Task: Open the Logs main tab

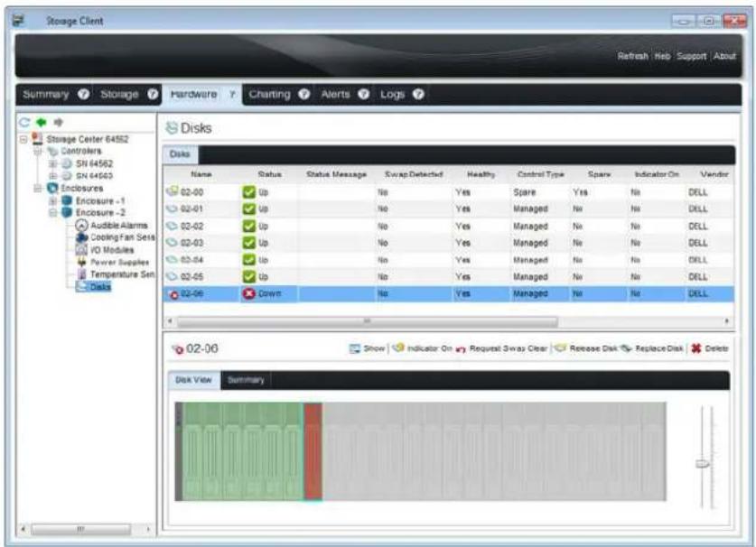Action: point(392,94)
